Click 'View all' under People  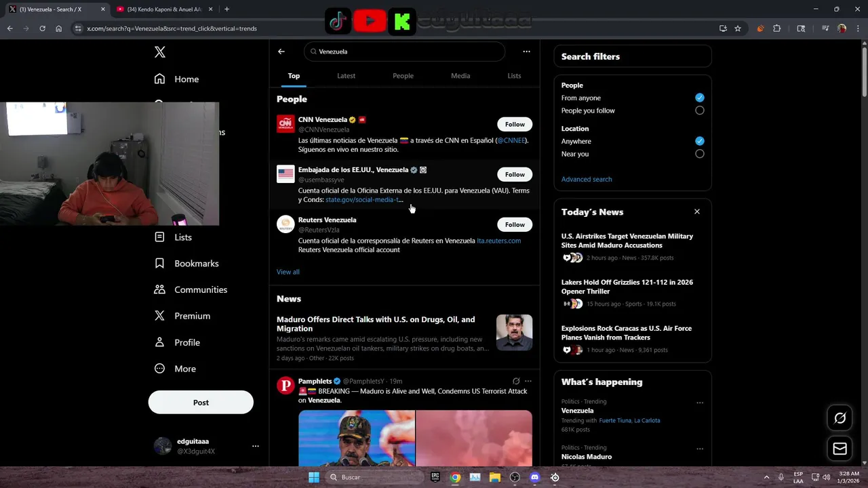tap(288, 272)
